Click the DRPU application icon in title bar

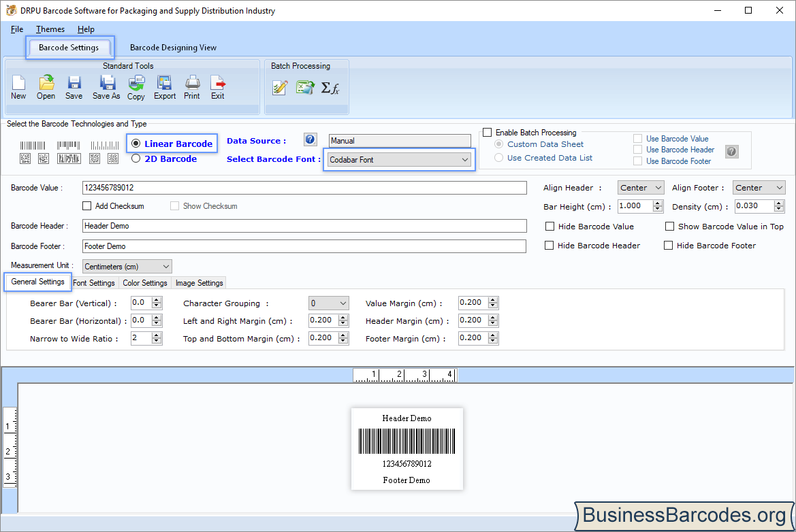(11, 10)
